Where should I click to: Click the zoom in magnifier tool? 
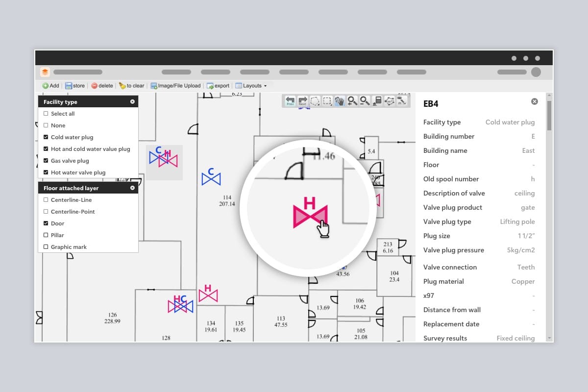tap(352, 101)
